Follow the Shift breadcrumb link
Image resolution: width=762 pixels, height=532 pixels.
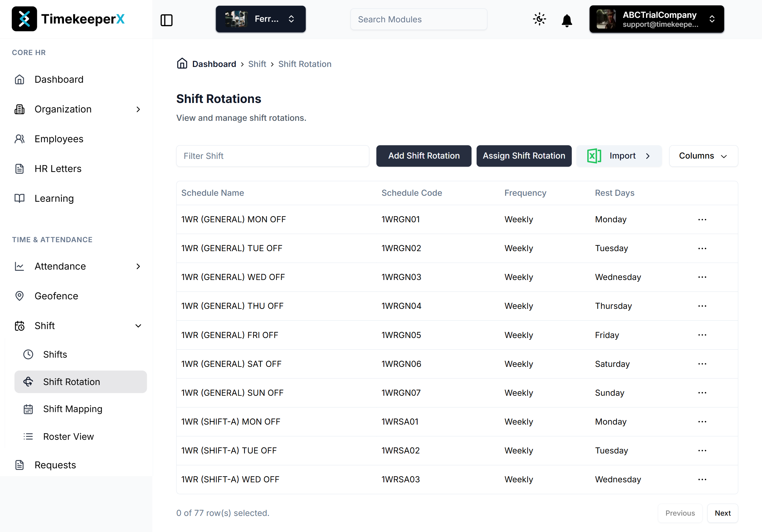pyautogui.click(x=257, y=64)
